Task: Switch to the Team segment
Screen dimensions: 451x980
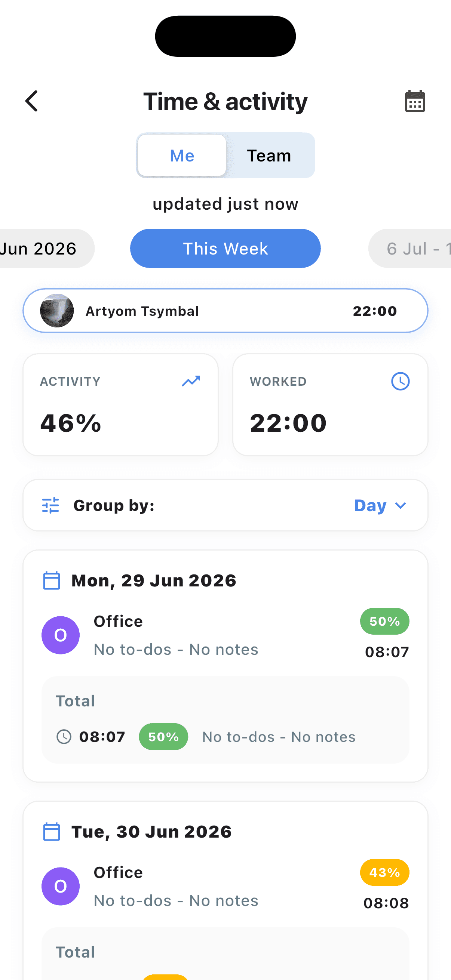Action: point(269,155)
